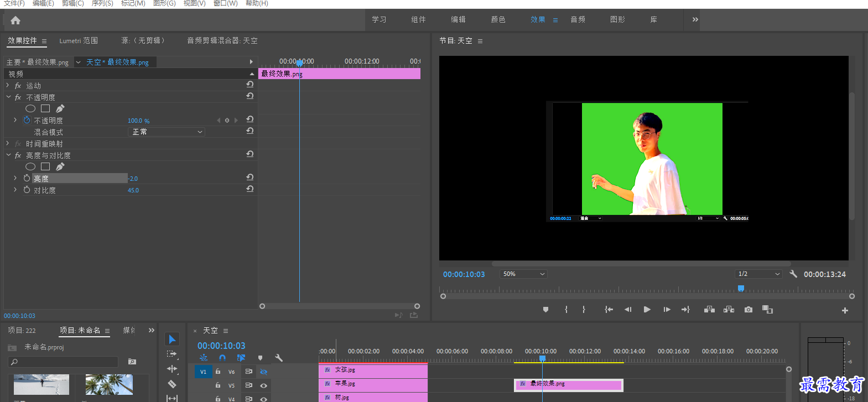868x402 pixels.
Task: Expand the 对比度 parameter row
Action: tap(15, 190)
